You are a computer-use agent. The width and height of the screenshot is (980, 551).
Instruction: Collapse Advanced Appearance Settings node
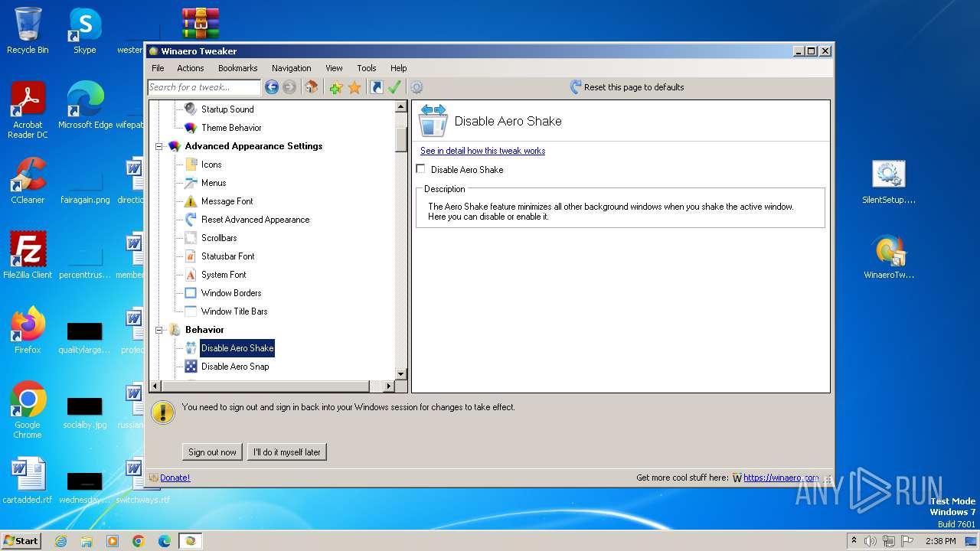click(x=159, y=146)
